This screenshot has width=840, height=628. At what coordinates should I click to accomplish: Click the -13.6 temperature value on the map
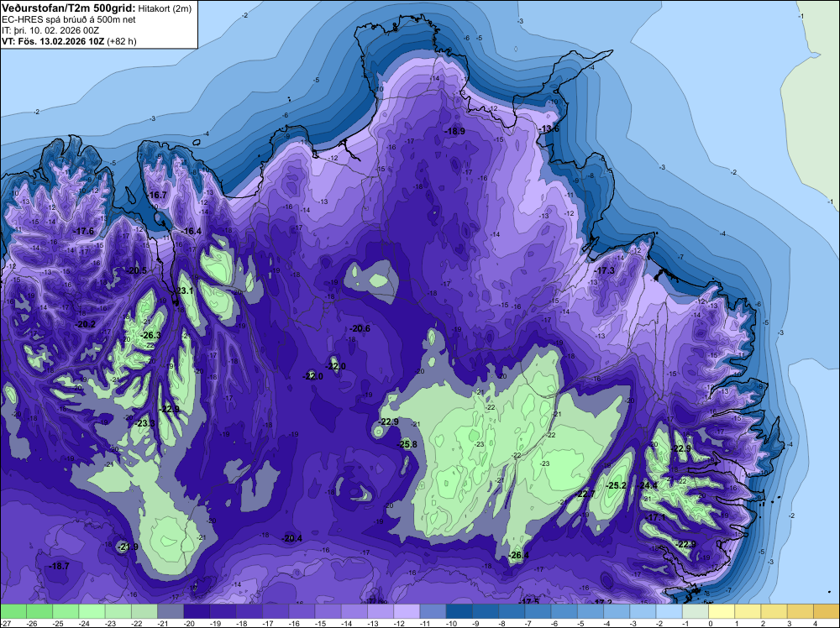pos(549,129)
